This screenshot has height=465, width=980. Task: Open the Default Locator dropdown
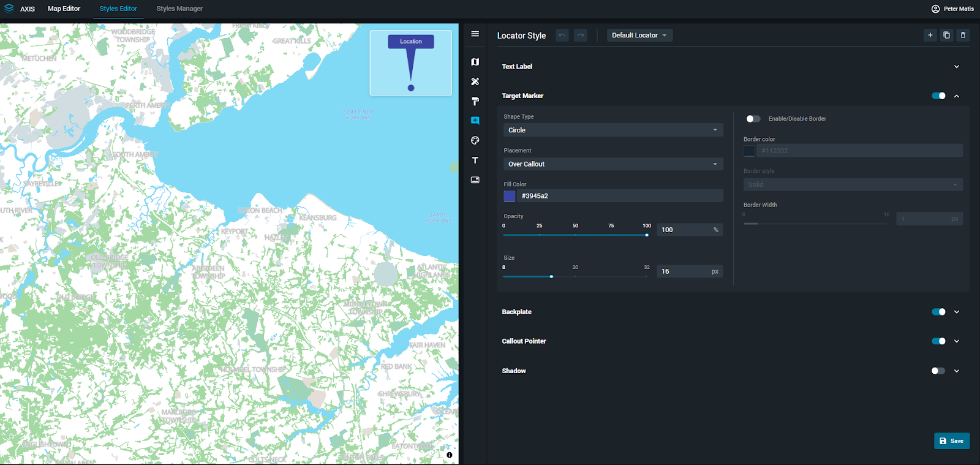click(639, 36)
